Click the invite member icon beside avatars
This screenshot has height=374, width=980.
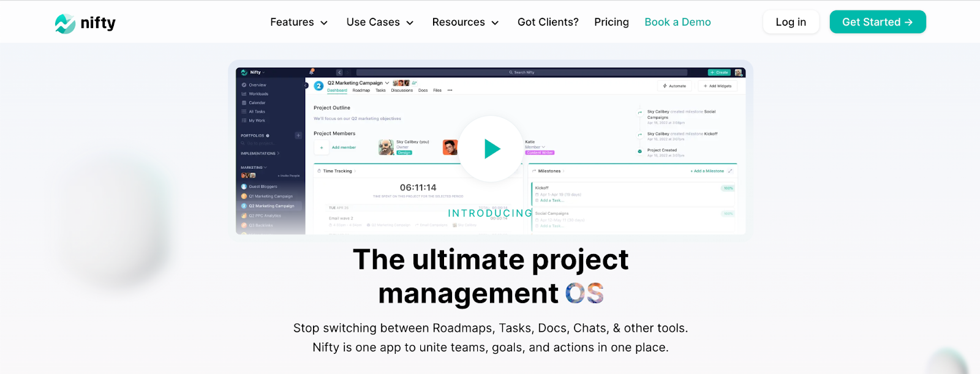414,83
